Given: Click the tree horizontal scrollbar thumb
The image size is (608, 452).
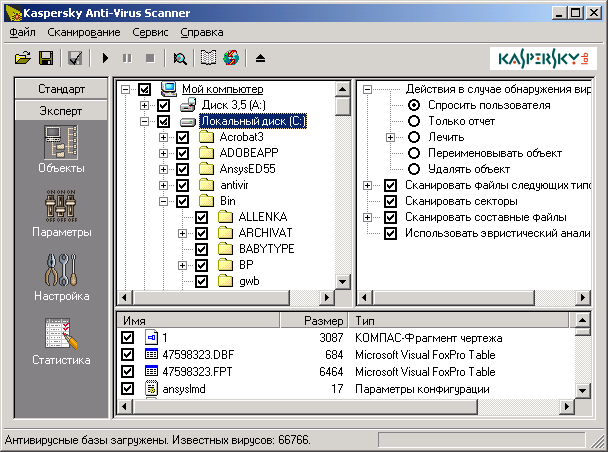Looking at the screenshot, I should (212, 297).
